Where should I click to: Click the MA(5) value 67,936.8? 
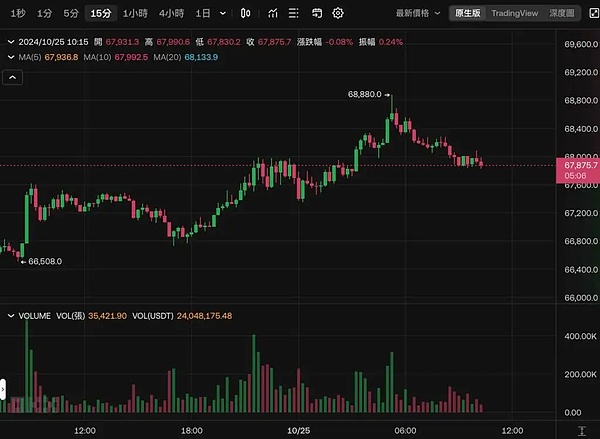coord(61,57)
